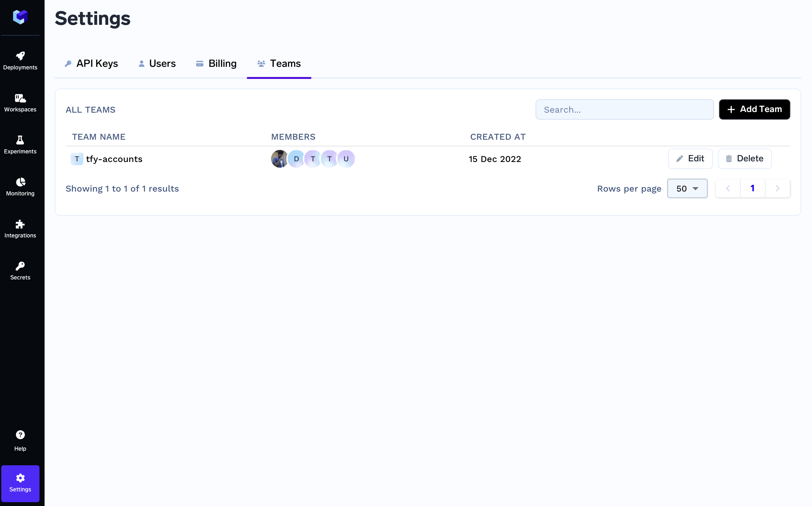Screen dimensions: 812x506
Task: Go to Workspaces in the sidebar
Action: (20, 103)
